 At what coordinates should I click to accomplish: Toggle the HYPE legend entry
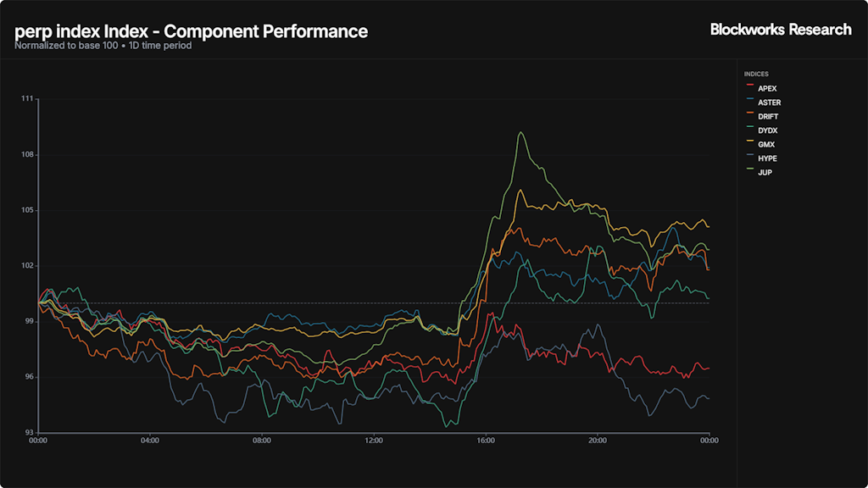pos(767,158)
